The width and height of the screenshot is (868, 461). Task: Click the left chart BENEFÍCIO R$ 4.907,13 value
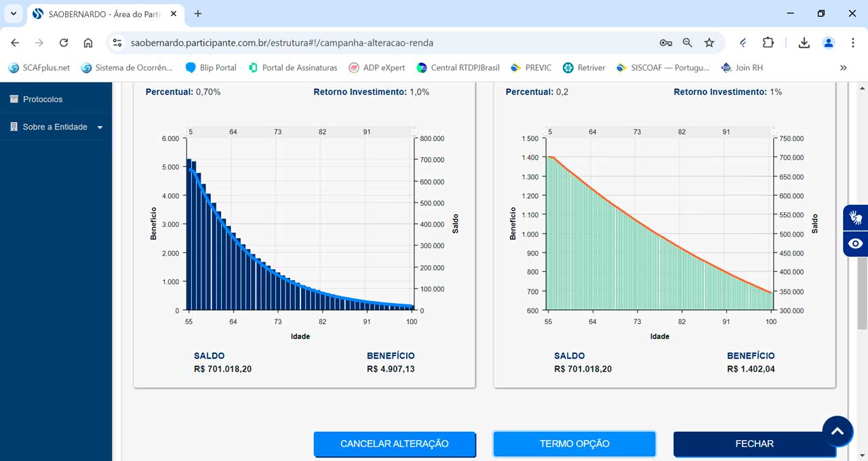pos(391,369)
